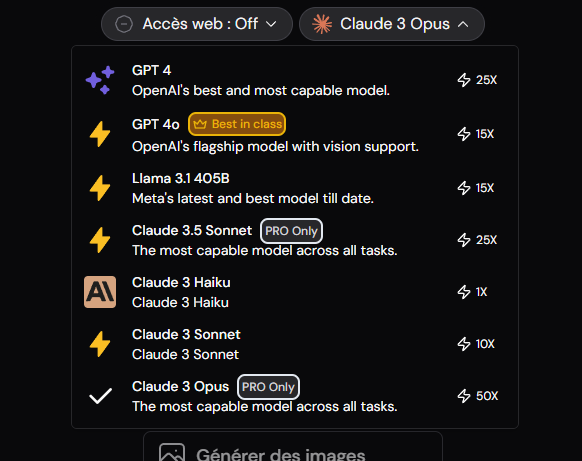Collapse the Claude 3 Opus model selector

pos(392,24)
